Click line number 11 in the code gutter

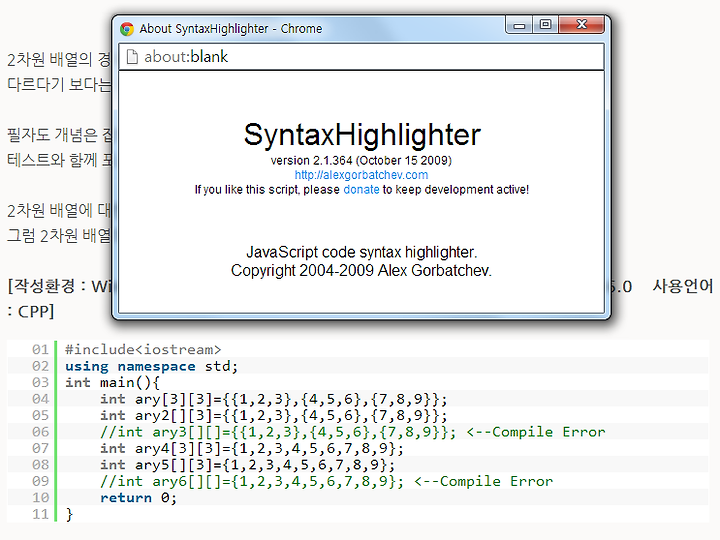[x=40, y=514]
